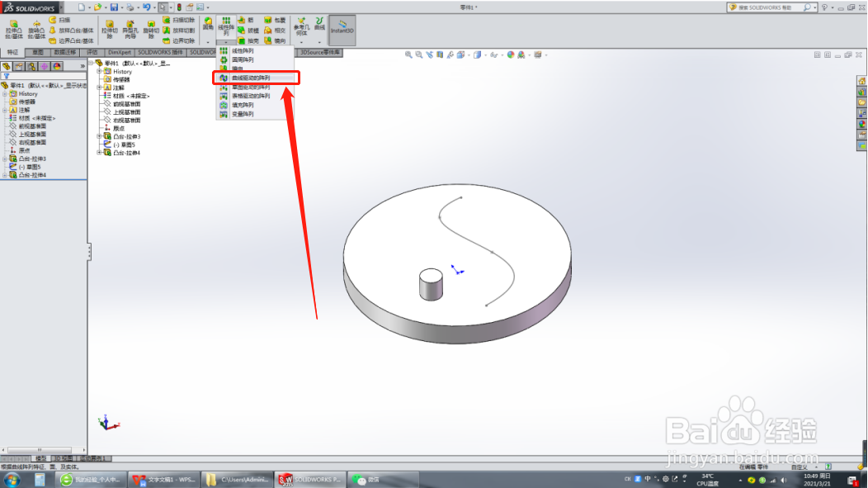Select the 镜向 mirror tool in ribbon
This screenshot has height=488, width=868.
tap(275, 40)
